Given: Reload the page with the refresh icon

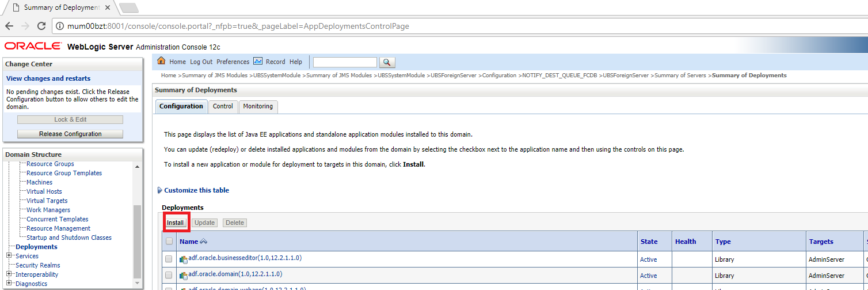Looking at the screenshot, I should click(x=41, y=26).
